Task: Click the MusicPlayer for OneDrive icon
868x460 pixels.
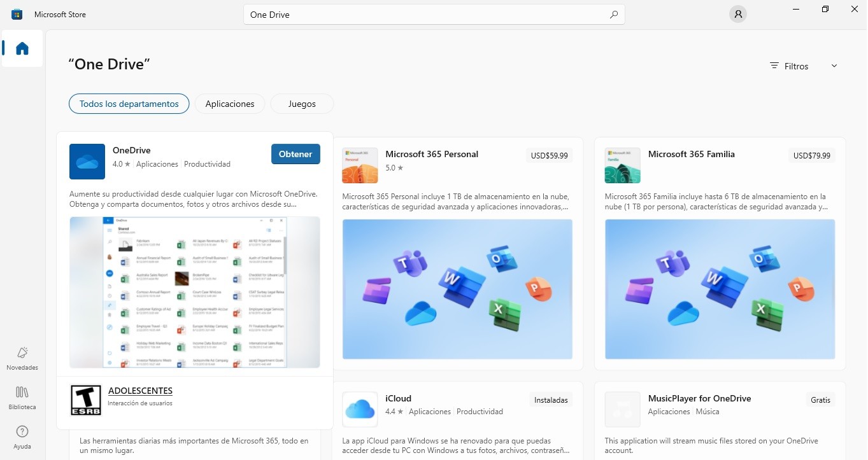Action: (x=622, y=409)
